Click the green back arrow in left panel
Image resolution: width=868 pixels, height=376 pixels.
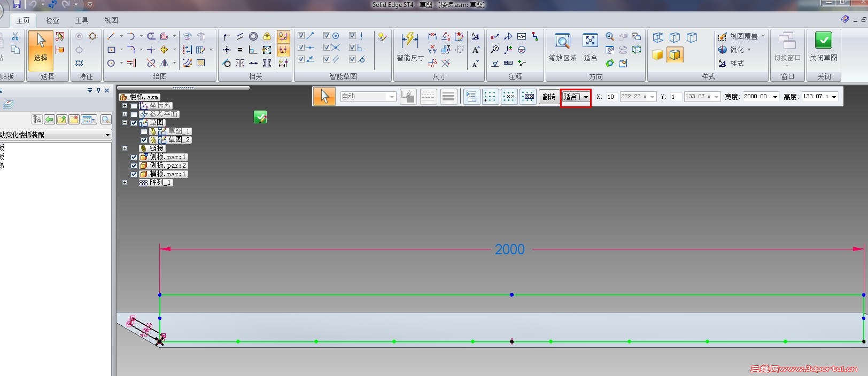[x=49, y=120]
